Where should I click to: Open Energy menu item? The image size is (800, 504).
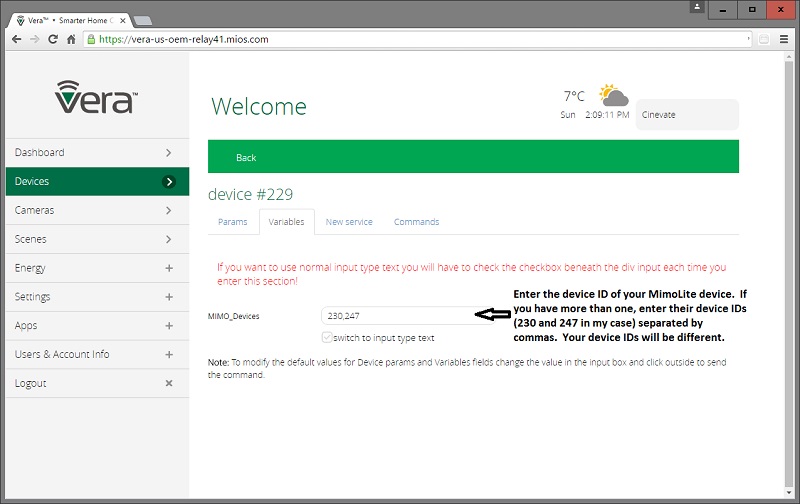97,268
